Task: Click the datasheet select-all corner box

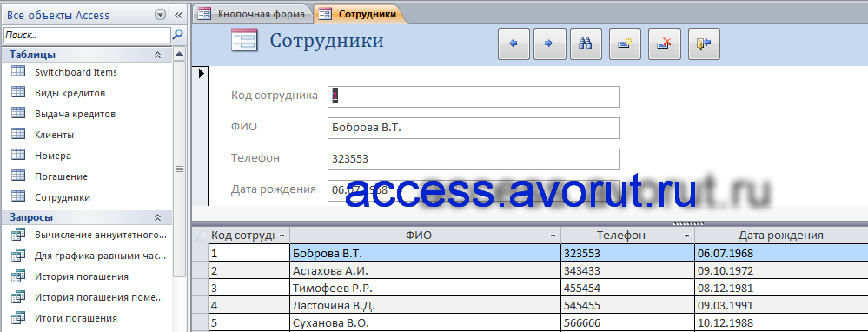Action: click(x=200, y=236)
